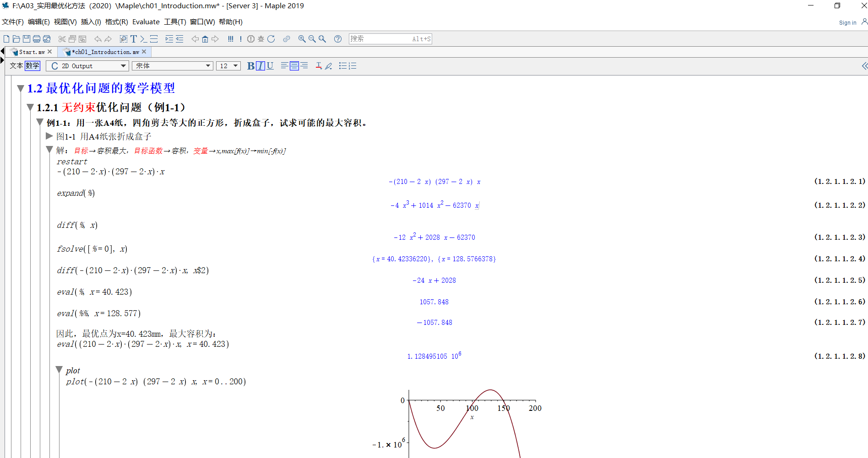Open the 插入(I) menu
The image size is (868, 458).
[91, 22]
